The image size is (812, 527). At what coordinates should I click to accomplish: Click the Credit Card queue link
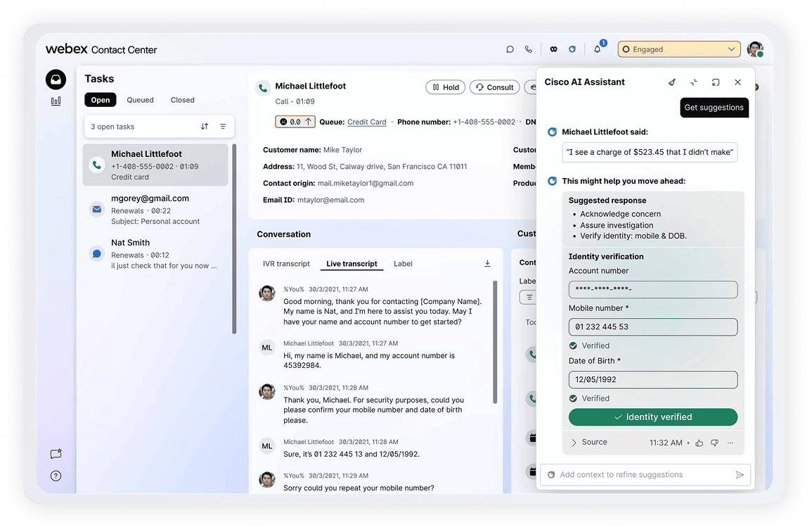(366, 122)
